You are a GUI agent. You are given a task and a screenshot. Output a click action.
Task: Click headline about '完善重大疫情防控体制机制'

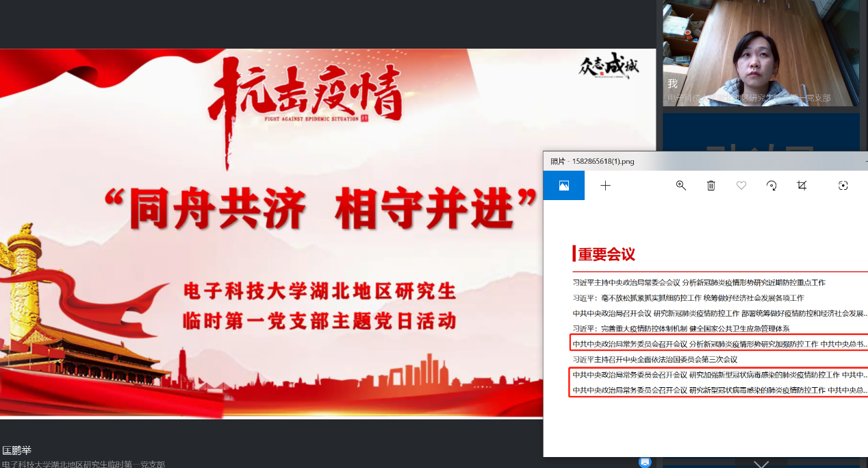[680, 329]
